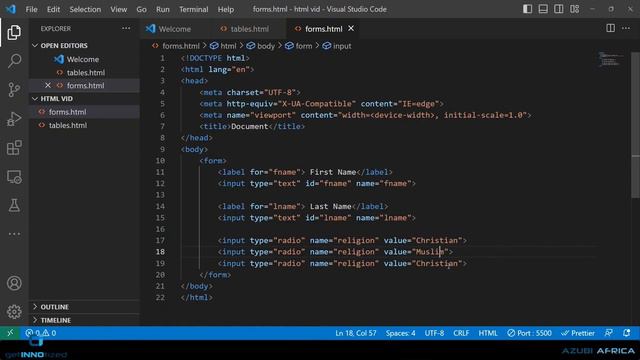
Task: Open the Run menu
Action: click(x=162, y=9)
